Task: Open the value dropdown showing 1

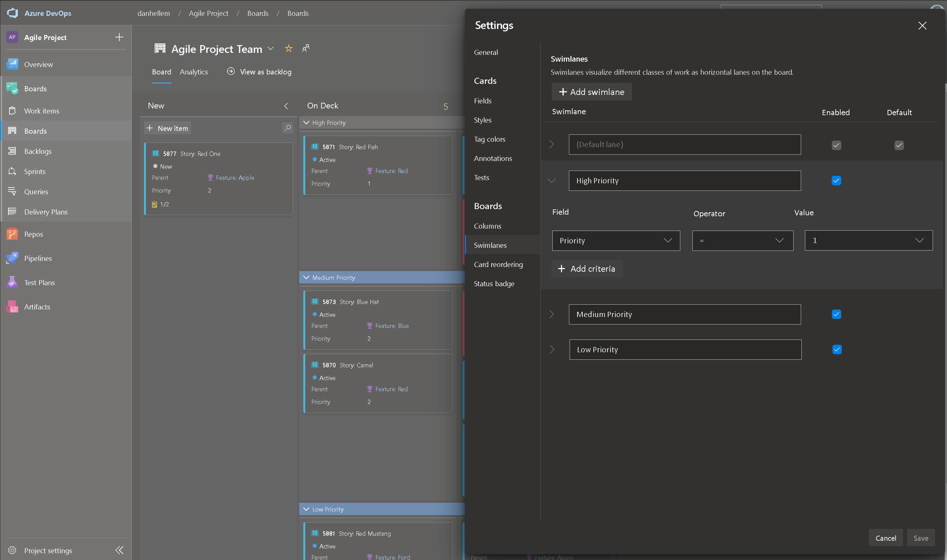Action: pyautogui.click(x=868, y=240)
